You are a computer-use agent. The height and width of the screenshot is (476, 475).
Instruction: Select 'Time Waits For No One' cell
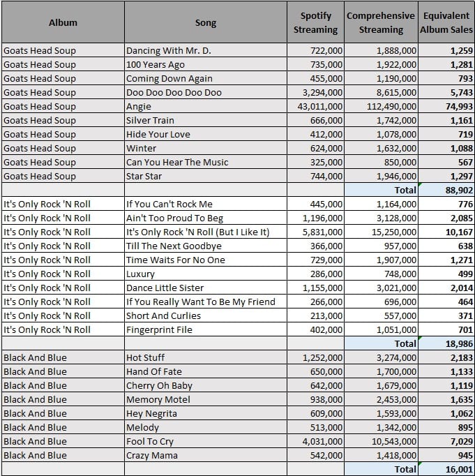coord(206,260)
